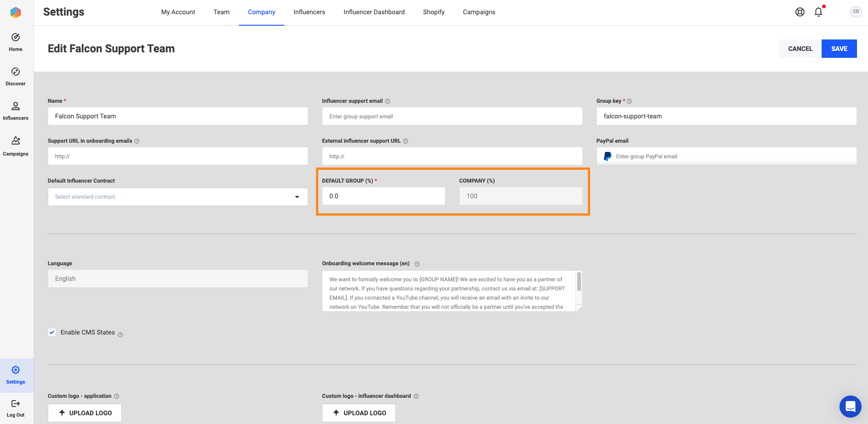Click the Default Group percentage field
This screenshot has height=424, width=868.
(x=383, y=196)
